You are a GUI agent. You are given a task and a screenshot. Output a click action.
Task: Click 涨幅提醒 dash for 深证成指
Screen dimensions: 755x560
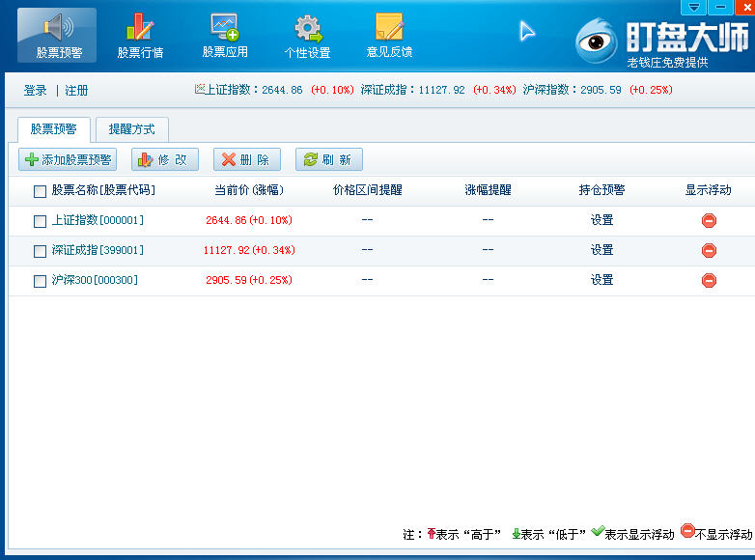coord(488,249)
